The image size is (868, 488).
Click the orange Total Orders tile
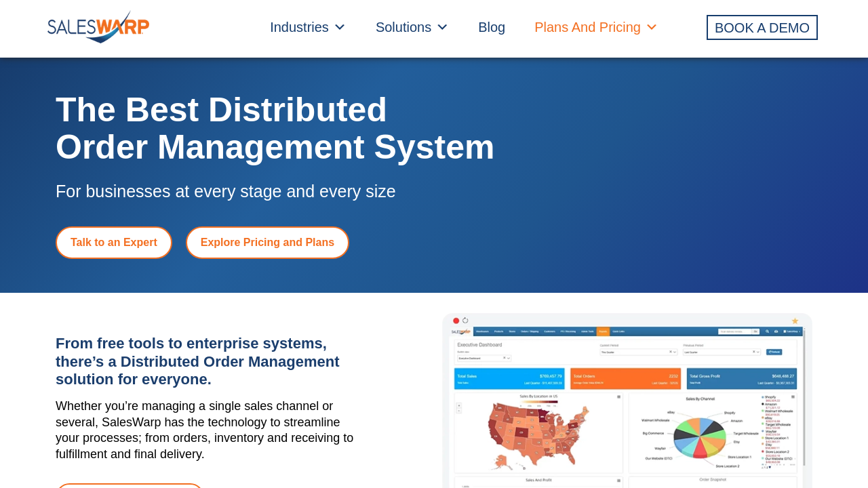[625, 378]
